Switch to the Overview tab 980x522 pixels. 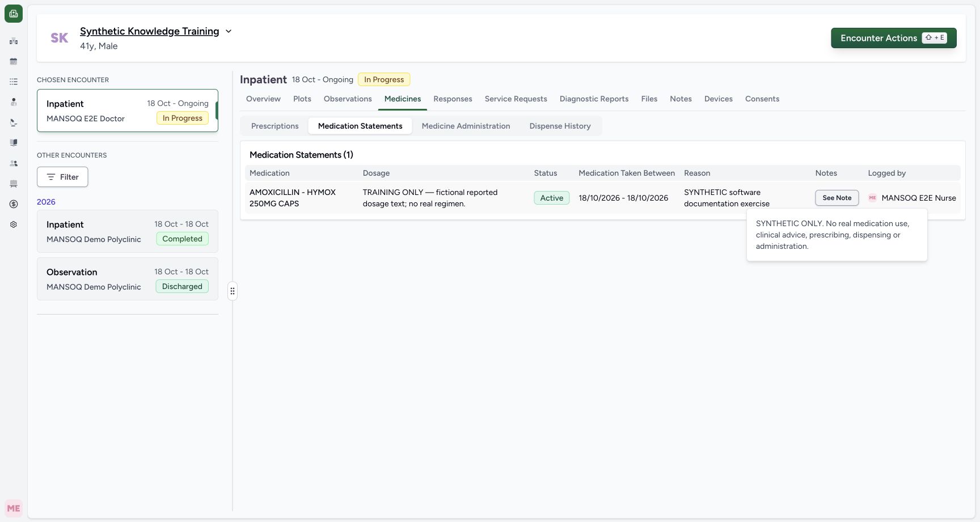click(263, 99)
